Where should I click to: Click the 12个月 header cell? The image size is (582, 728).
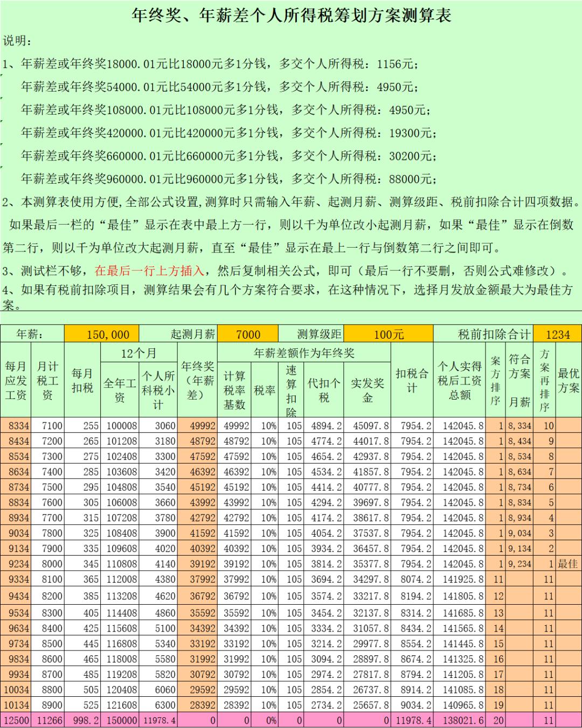[139, 353]
